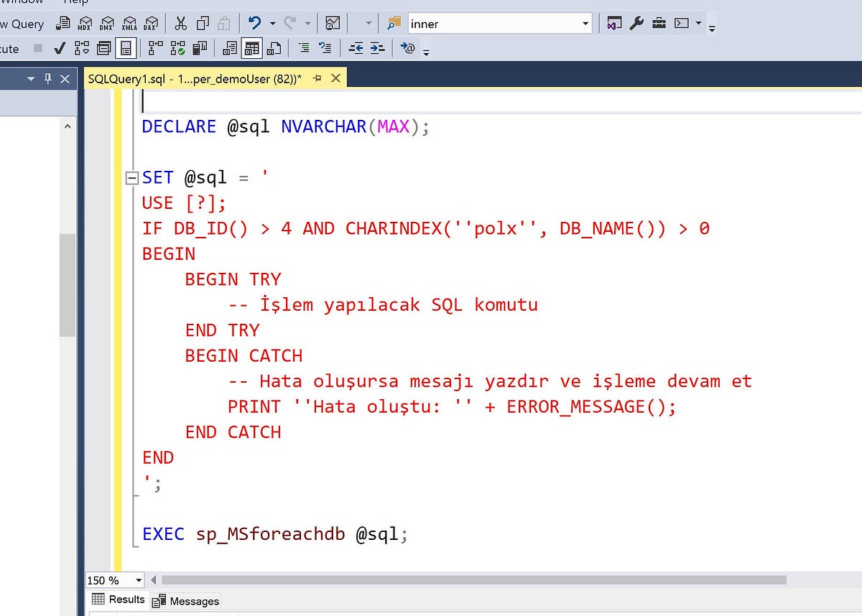Switch output to results to grid

click(x=251, y=49)
